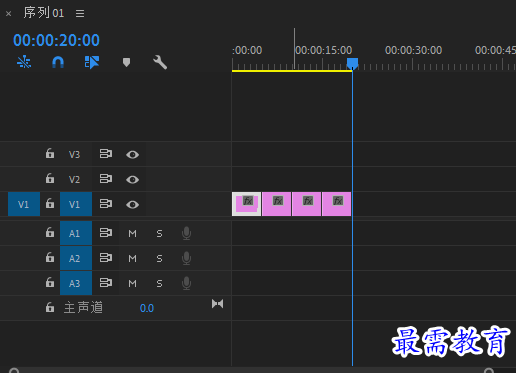516x373 pixels.
Task: Click the blue playhead marker
Action: (352, 63)
